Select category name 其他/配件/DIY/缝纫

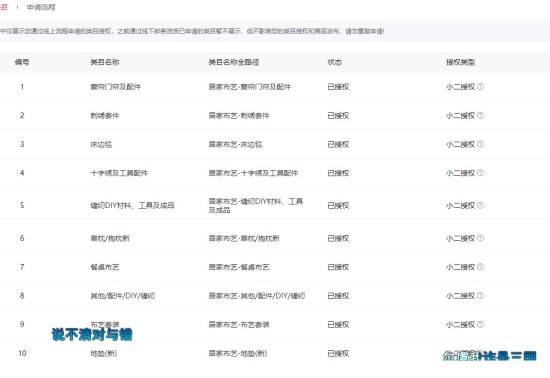[x=123, y=296]
